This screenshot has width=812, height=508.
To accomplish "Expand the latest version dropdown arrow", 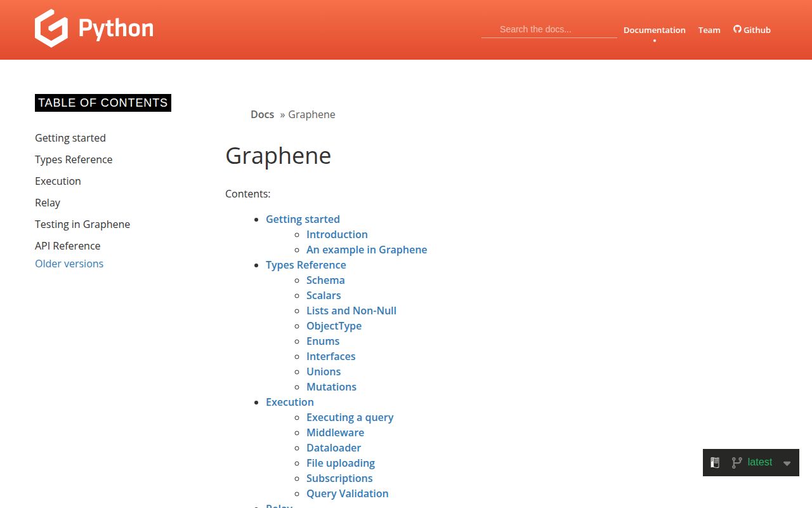I will (787, 464).
